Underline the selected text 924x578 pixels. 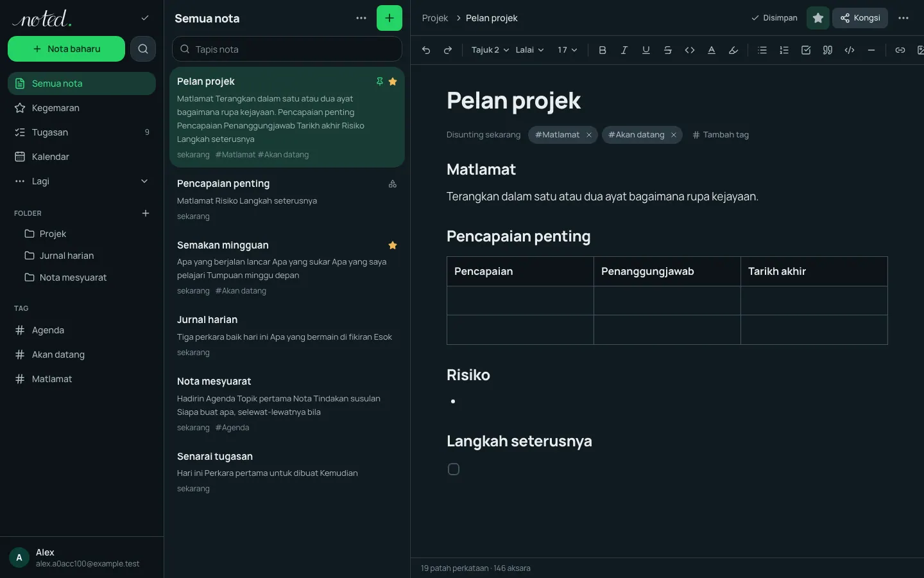click(x=646, y=50)
